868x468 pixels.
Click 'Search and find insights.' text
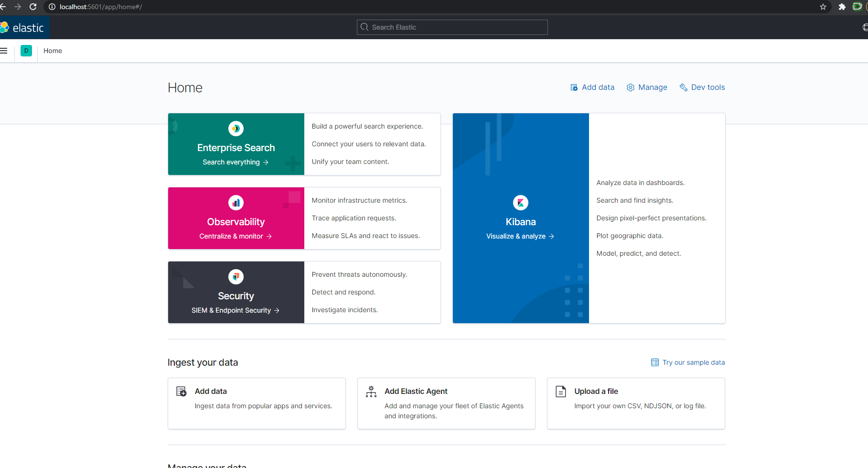pos(635,200)
